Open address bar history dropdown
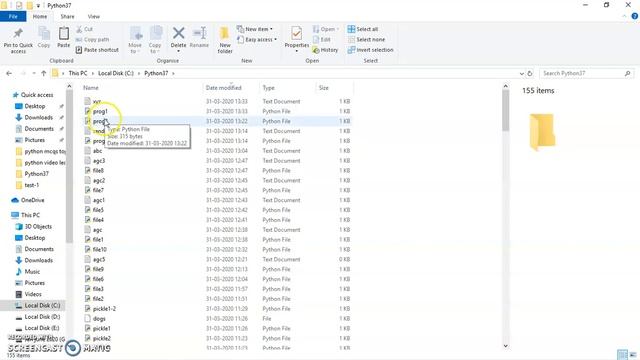 point(521,73)
